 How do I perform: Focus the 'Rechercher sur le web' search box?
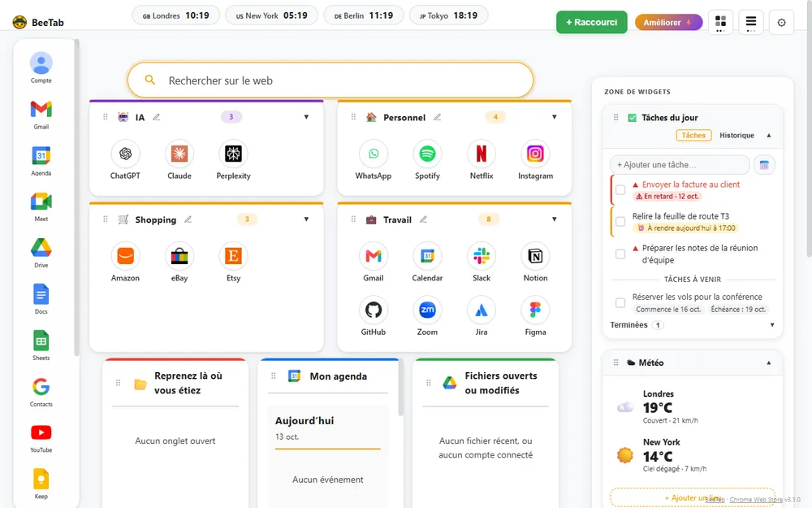point(330,80)
